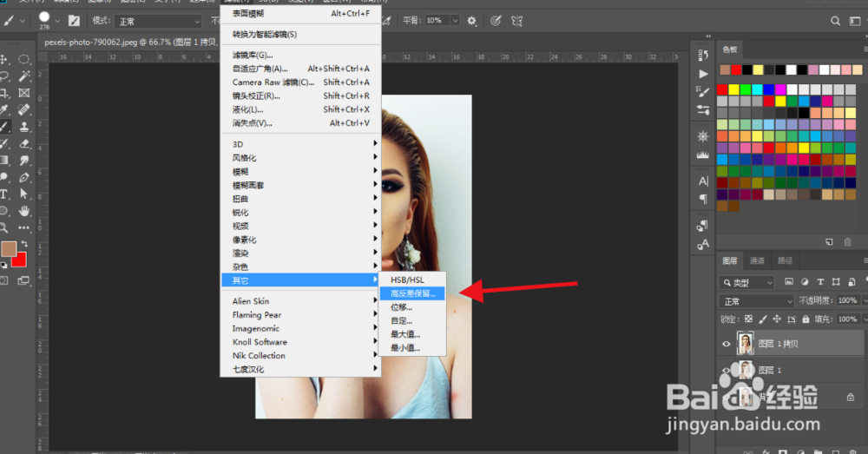Toggle brush settings panel button in options bar
Screen dimensions: 868x454
pyautogui.click(x=74, y=21)
